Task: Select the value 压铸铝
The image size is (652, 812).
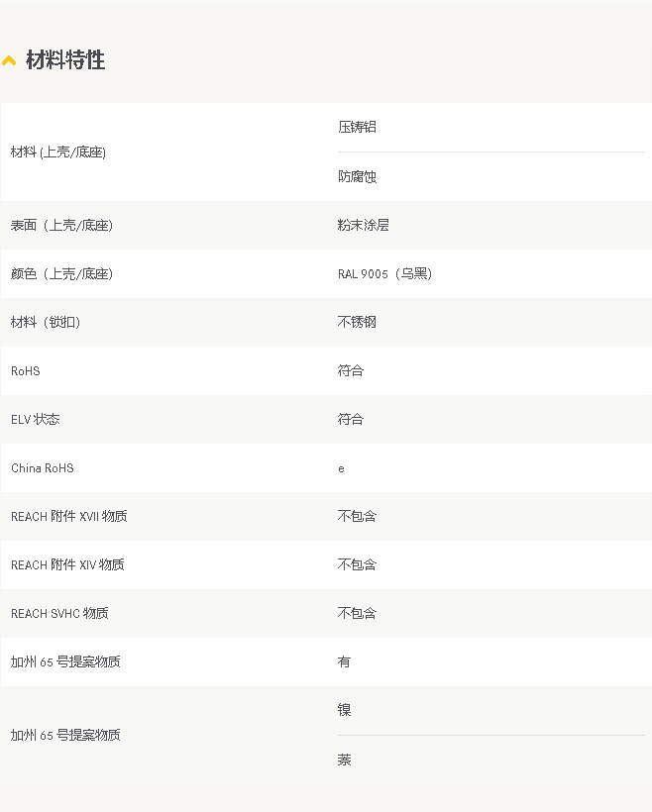Action: point(357,127)
